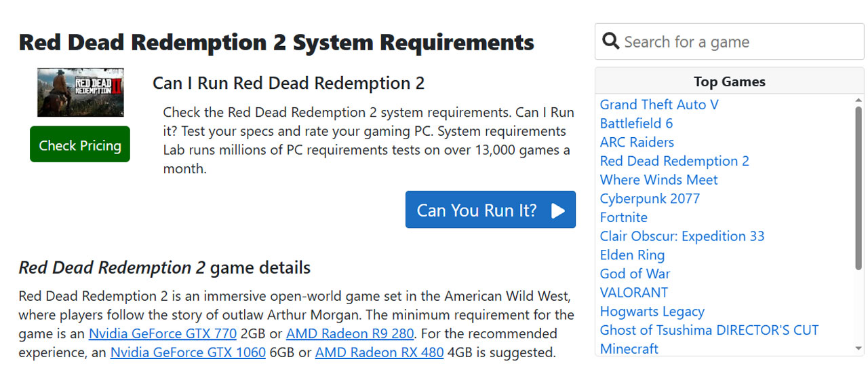The width and height of the screenshot is (868, 387).
Task: Click the Top Games list scrollbar thumb
Action: click(x=859, y=189)
